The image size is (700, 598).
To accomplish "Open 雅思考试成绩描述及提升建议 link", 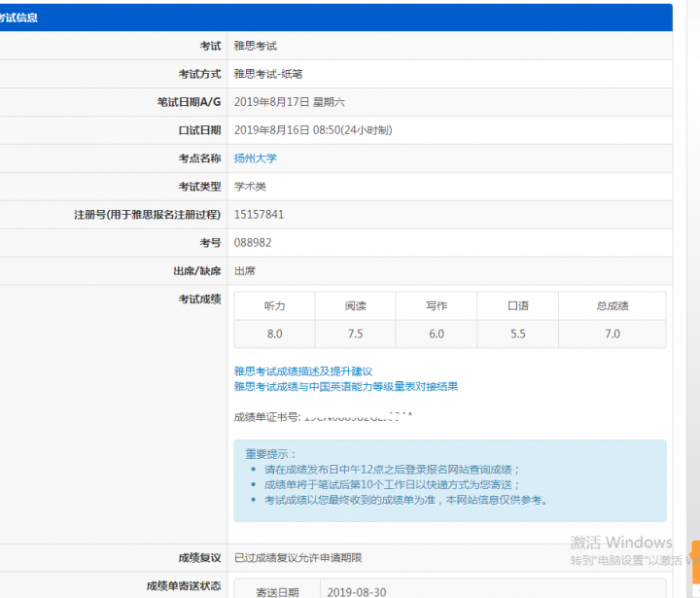I will 302,371.
